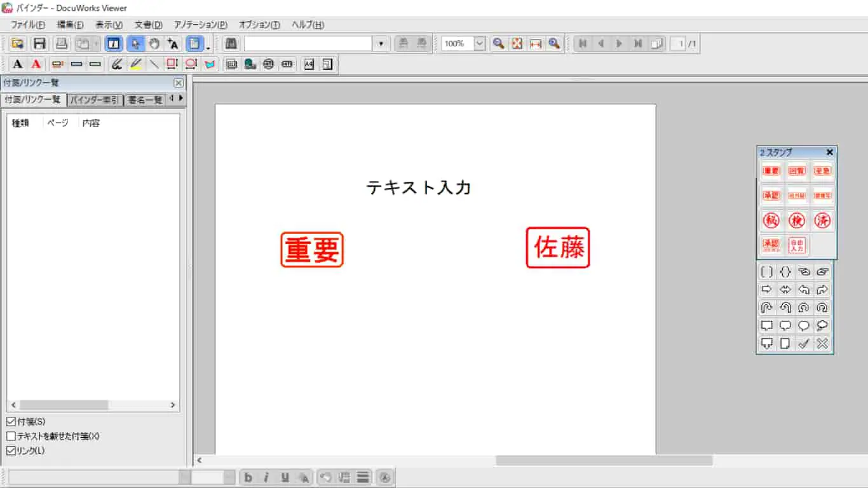Select the yellow highlighter marker tool

point(135,64)
